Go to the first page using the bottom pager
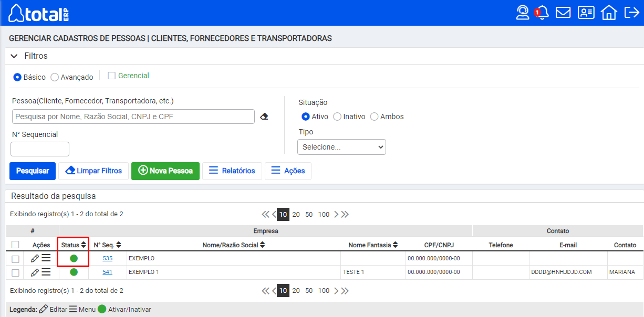Screen dimensions: 644x317 pos(265,290)
